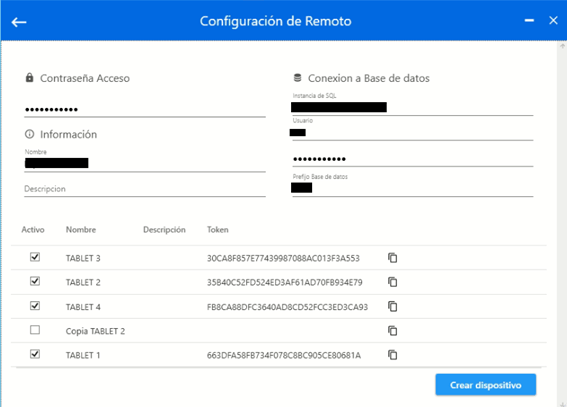Select the Instancia de SQL field
This screenshot has width=567, height=407.
pyautogui.click(x=413, y=107)
